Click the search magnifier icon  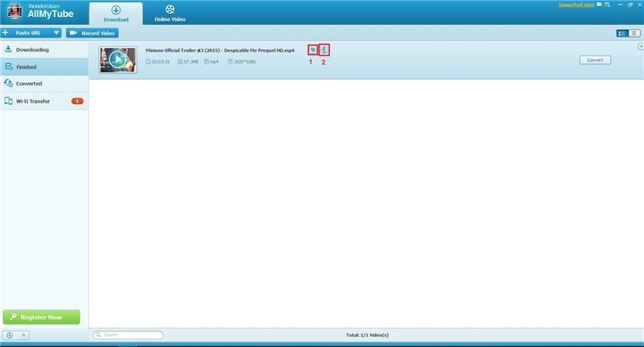click(x=98, y=335)
